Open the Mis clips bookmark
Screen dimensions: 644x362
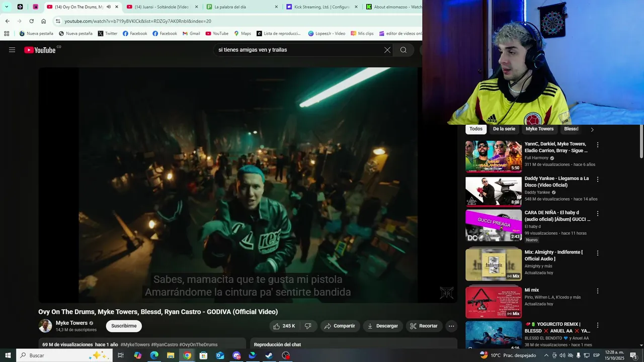coord(362,34)
